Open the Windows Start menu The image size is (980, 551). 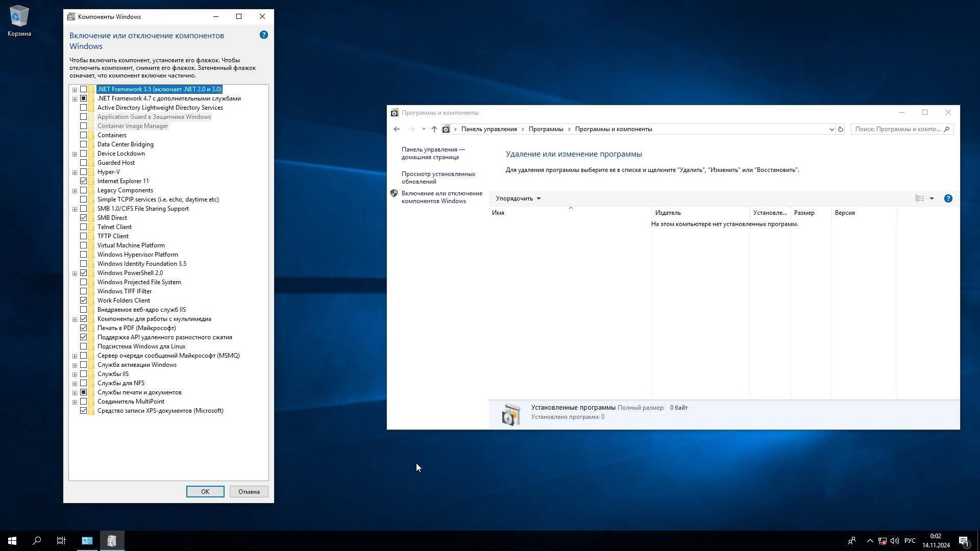point(12,541)
